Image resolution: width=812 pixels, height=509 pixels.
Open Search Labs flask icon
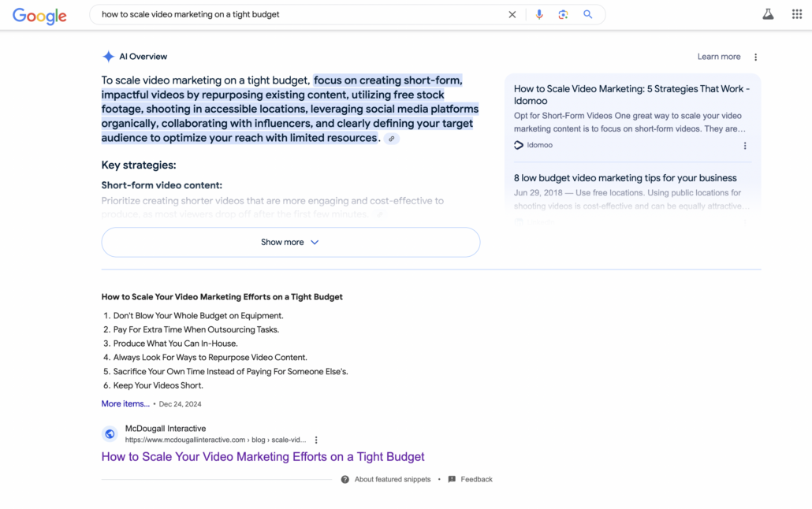[768, 14]
